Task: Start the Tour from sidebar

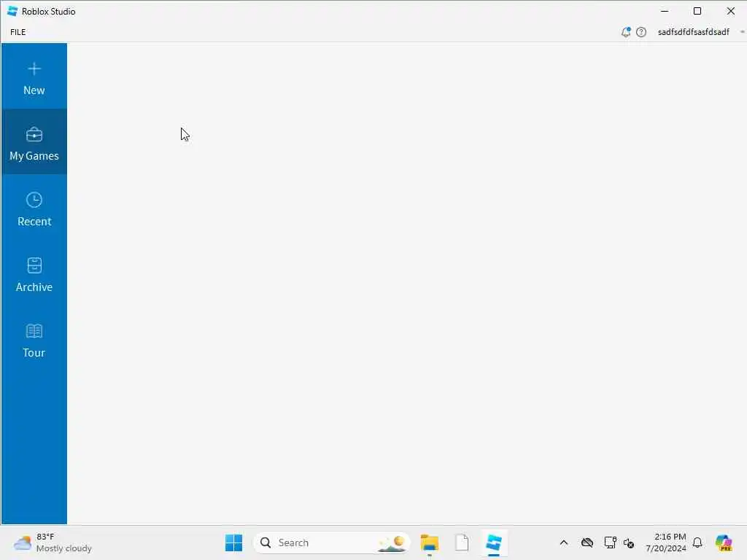Action: pos(34,340)
